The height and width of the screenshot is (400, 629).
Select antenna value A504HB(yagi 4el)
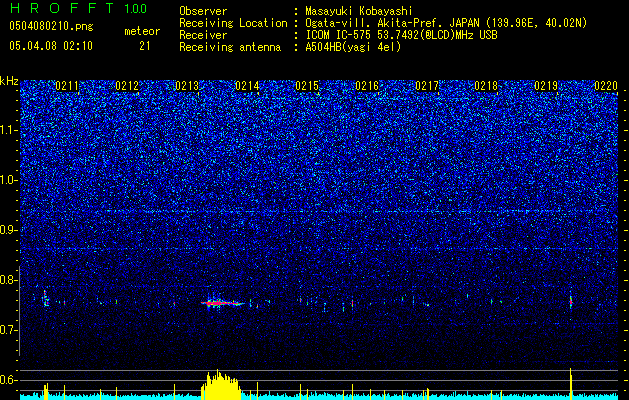click(353, 47)
